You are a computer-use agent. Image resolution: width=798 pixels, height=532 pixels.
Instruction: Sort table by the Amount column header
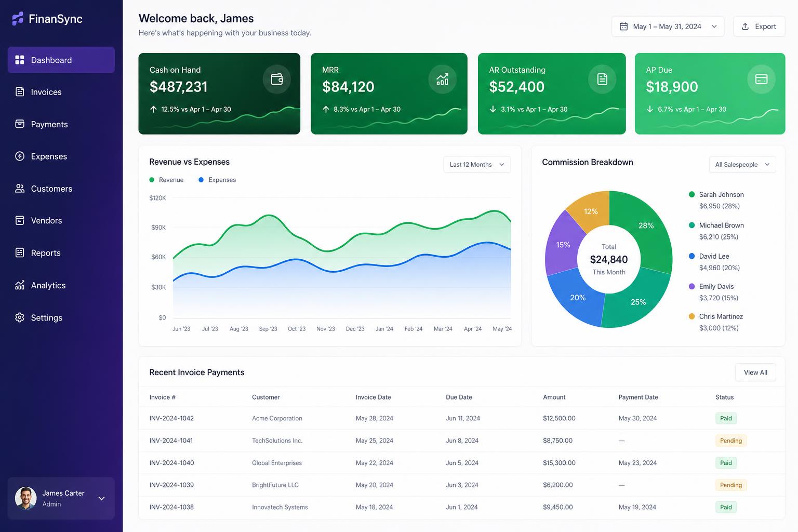(554, 397)
